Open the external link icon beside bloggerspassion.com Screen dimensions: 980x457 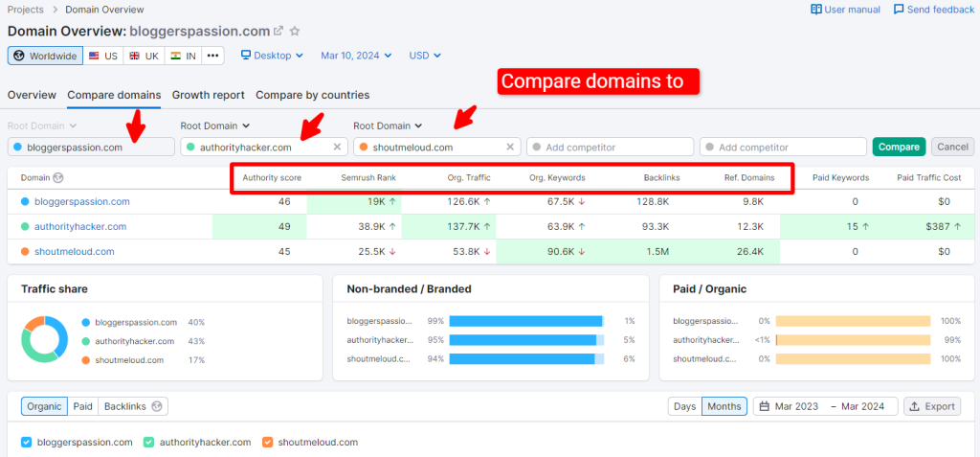[x=278, y=31]
